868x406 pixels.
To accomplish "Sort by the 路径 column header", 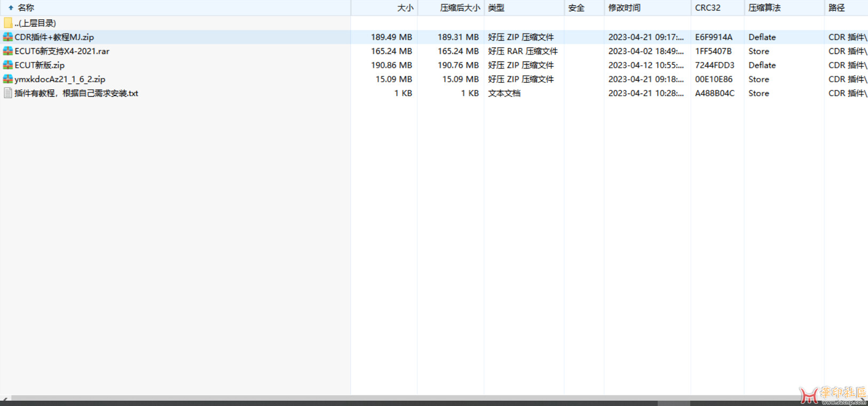I will (846, 7).
